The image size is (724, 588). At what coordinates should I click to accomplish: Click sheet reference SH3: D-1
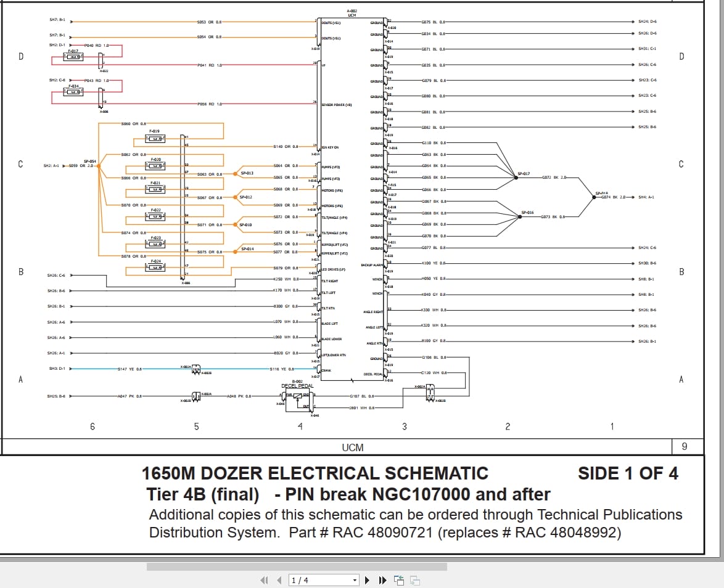click(x=59, y=369)
